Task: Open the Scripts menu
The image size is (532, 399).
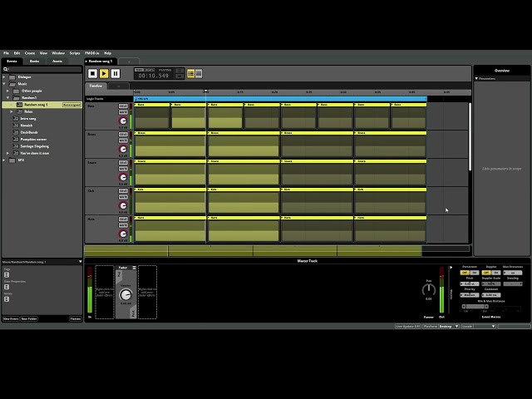Action: [x=75, y=53]
